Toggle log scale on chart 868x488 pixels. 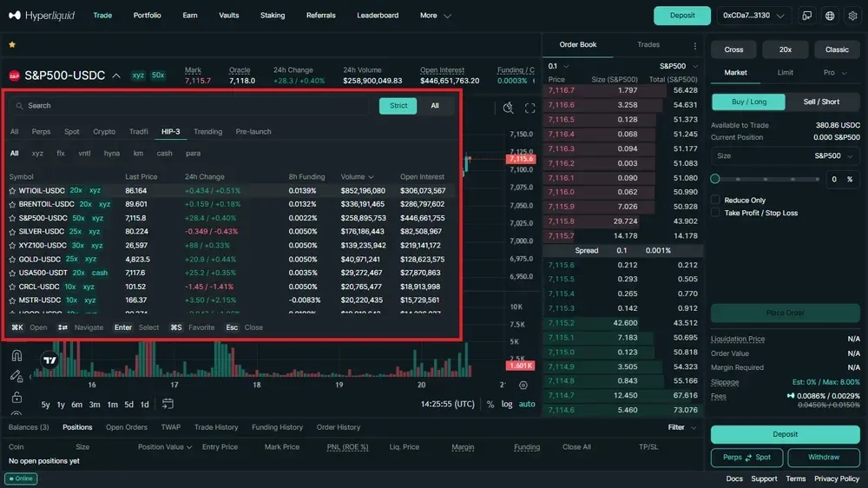(x=507, y=405)
